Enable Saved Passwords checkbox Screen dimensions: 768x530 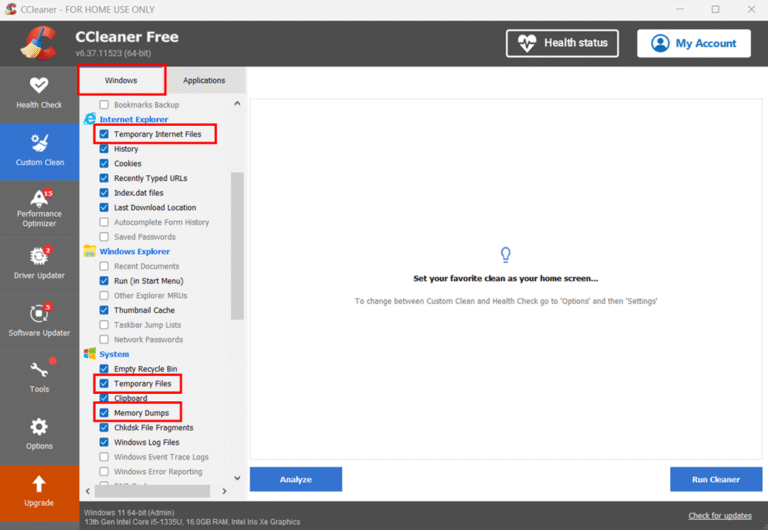coord(104,237)
